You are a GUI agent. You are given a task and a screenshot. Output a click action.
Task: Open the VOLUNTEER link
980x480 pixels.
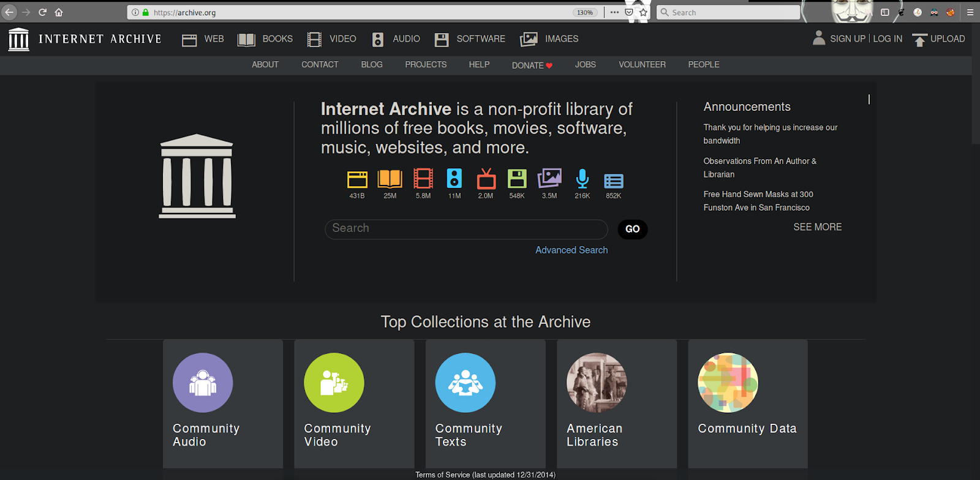pos(642,65)
